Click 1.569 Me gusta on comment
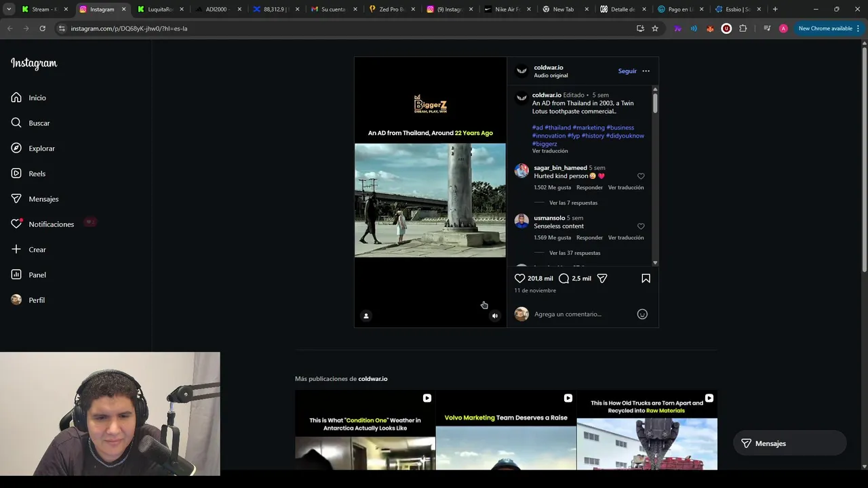Screen dimensions: 868x488 tap(553, 238)
